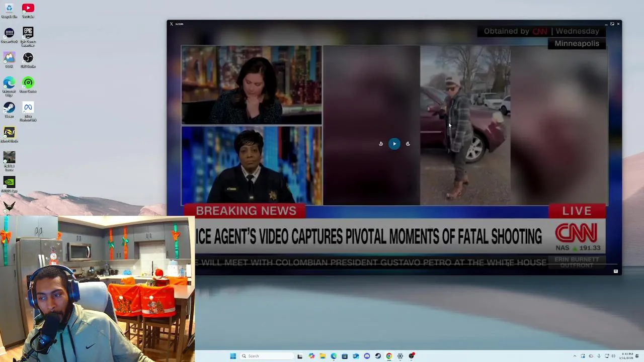
Task: Open Microsoft Store from the taskbar
Action: pyautogui.click(x=345, y=356)
